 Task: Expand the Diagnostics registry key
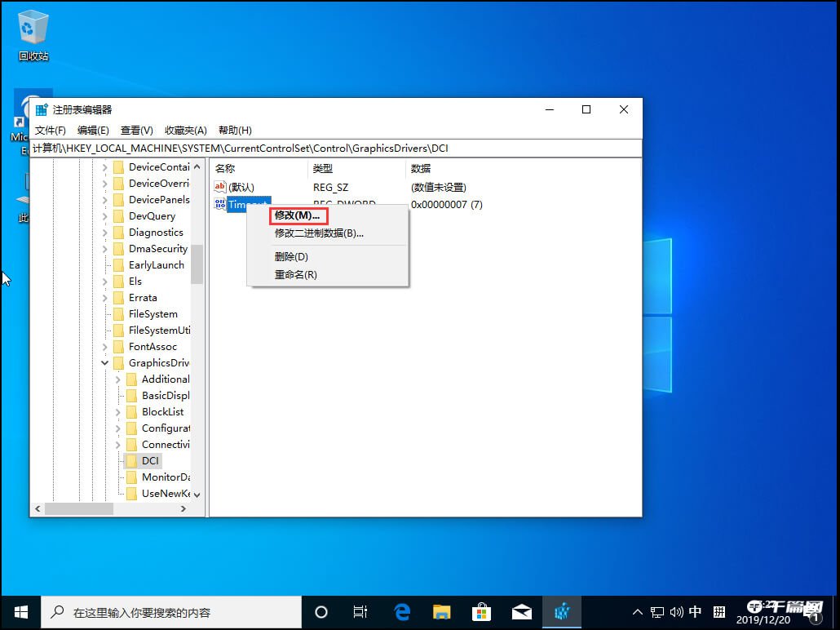104,232
